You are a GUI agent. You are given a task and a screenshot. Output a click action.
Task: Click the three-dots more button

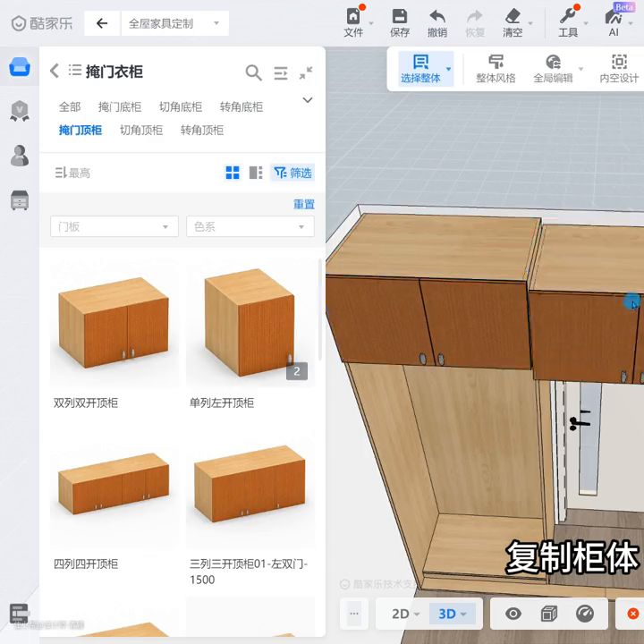pos(354,614)
